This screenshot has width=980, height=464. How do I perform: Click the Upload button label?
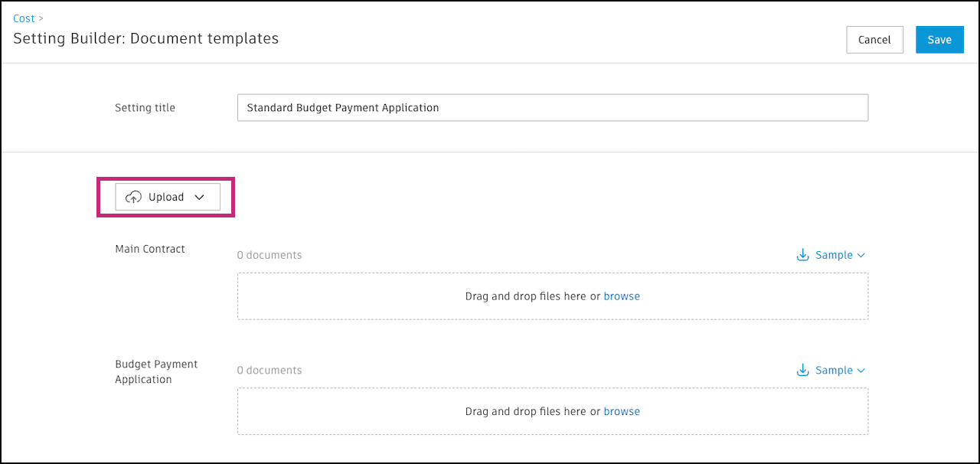[x=166, y=198]
